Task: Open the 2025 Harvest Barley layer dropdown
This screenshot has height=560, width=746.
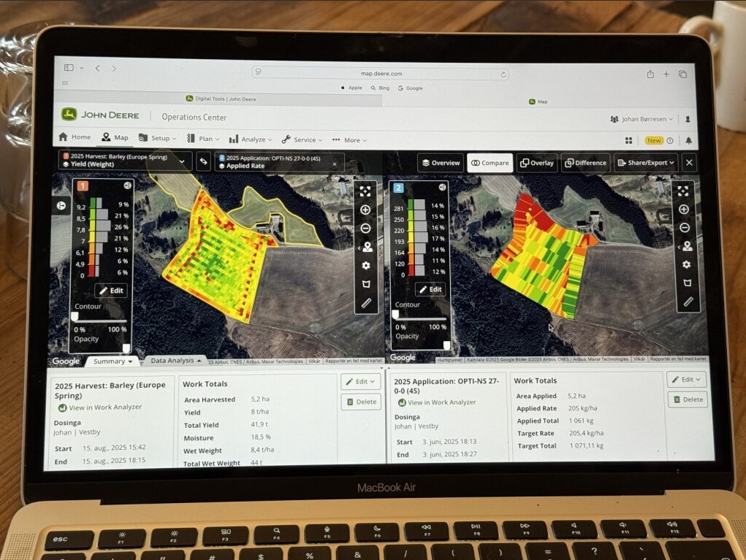Action: click(125, 161)
